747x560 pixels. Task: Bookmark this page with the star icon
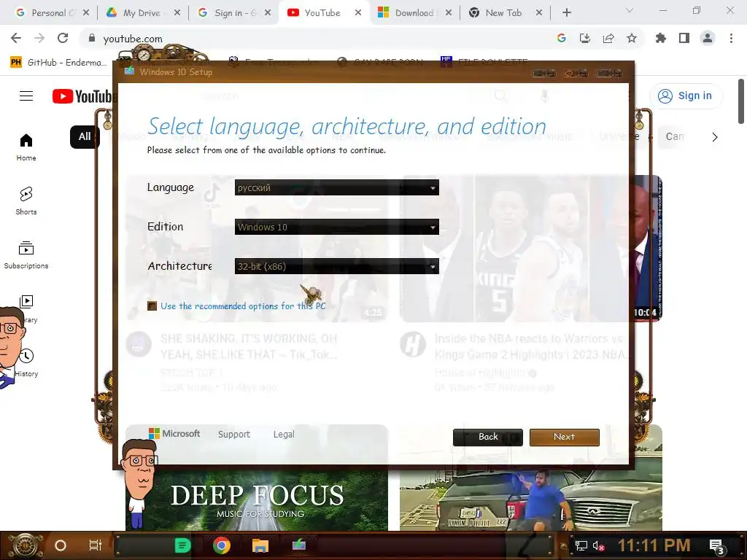[x=632, y=38]
